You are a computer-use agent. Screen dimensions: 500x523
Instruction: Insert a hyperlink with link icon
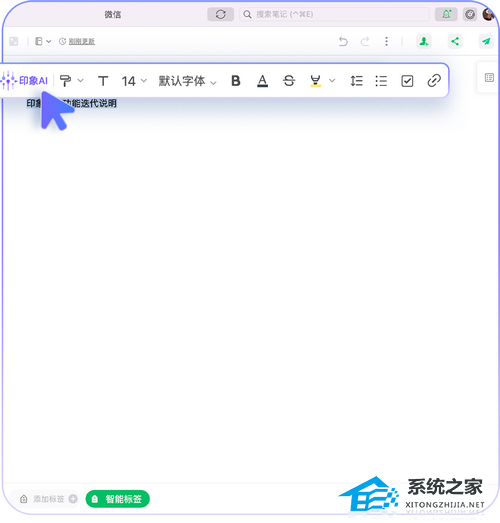(434, 81)
